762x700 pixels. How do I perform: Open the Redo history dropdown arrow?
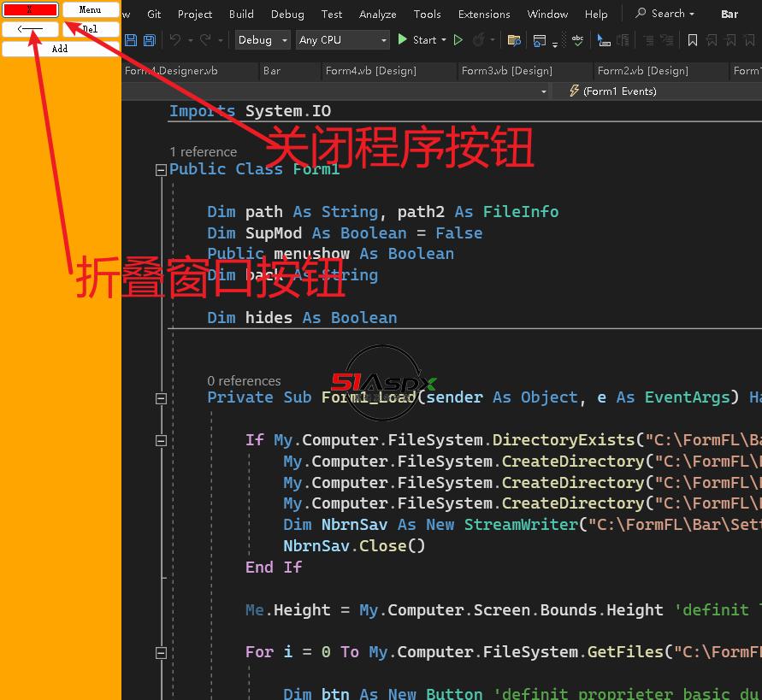[221, 40]
